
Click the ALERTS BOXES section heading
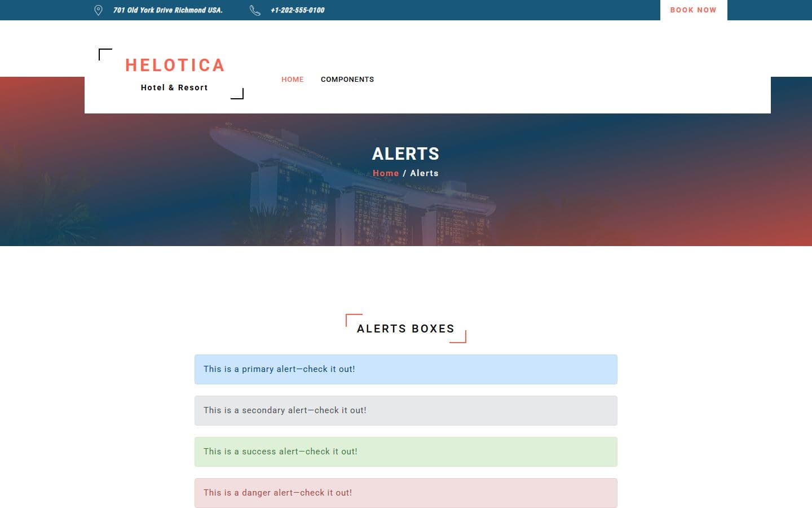pos(406,329)
